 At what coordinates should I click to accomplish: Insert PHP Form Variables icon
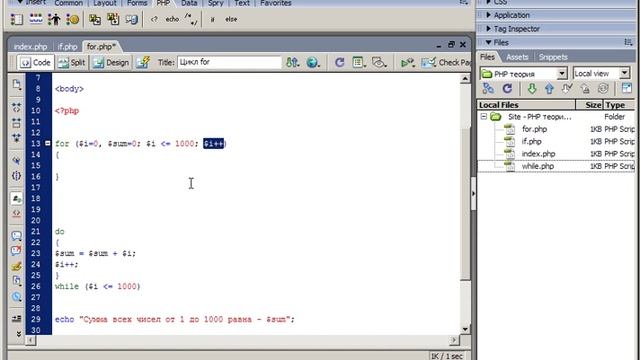coord(16,19)
